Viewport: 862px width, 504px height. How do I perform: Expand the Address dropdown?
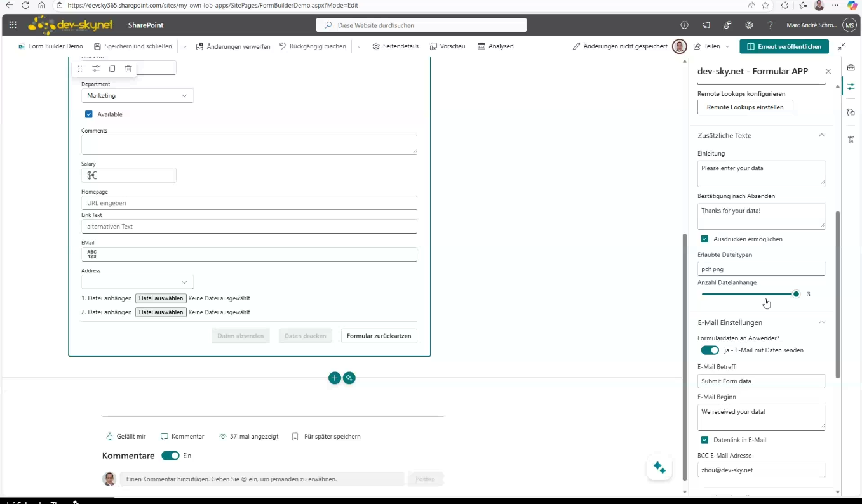coord(137,282)
